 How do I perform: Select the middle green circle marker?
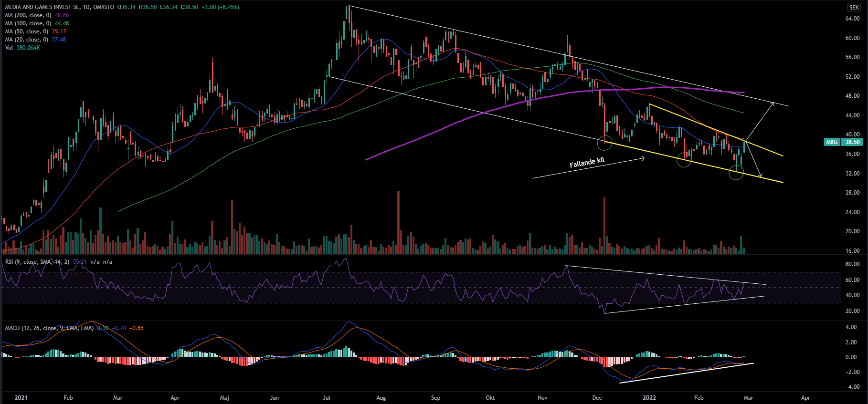[684, 160]
